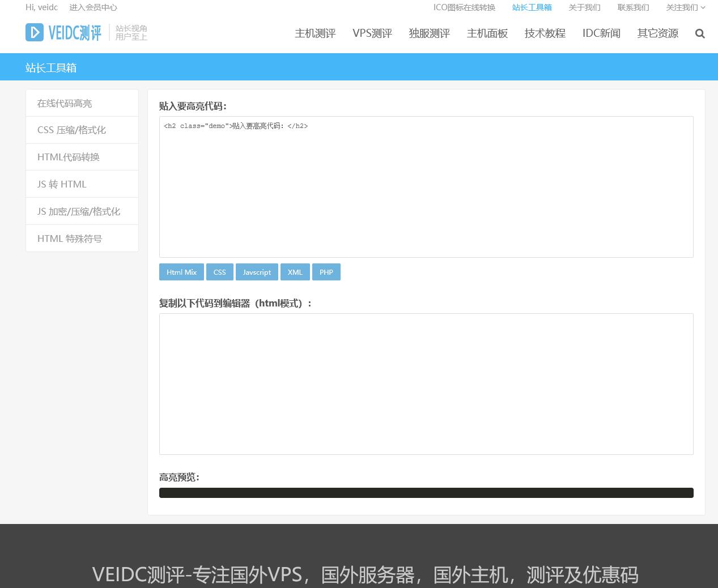718x588 pixels.
Task: Go to 独服测评 section
Action: click(x=429, y=33)
